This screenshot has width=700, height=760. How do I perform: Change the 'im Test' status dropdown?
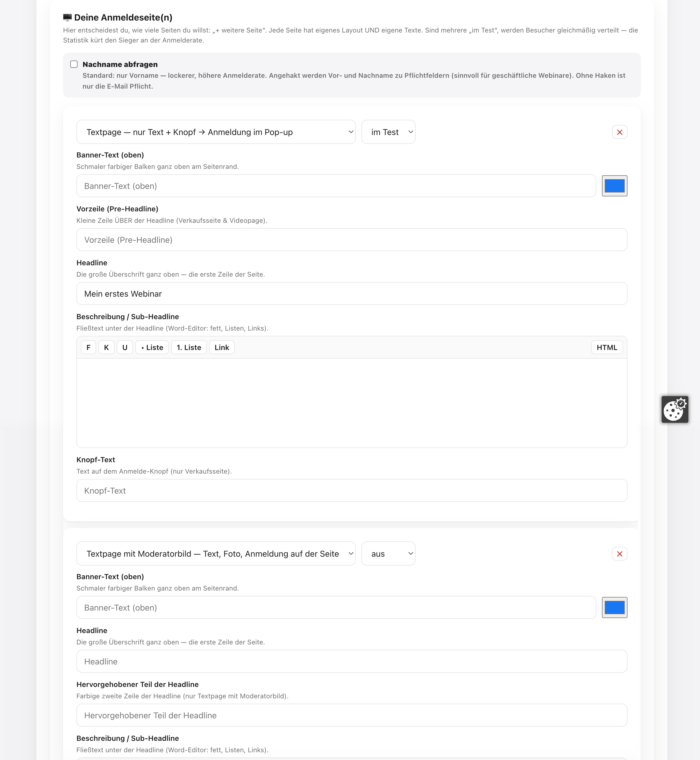pos(388,132)
